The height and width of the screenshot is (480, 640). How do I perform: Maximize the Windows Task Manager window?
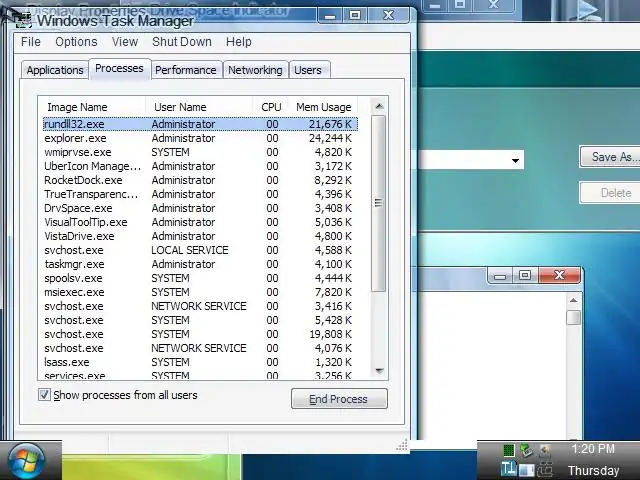355,16
